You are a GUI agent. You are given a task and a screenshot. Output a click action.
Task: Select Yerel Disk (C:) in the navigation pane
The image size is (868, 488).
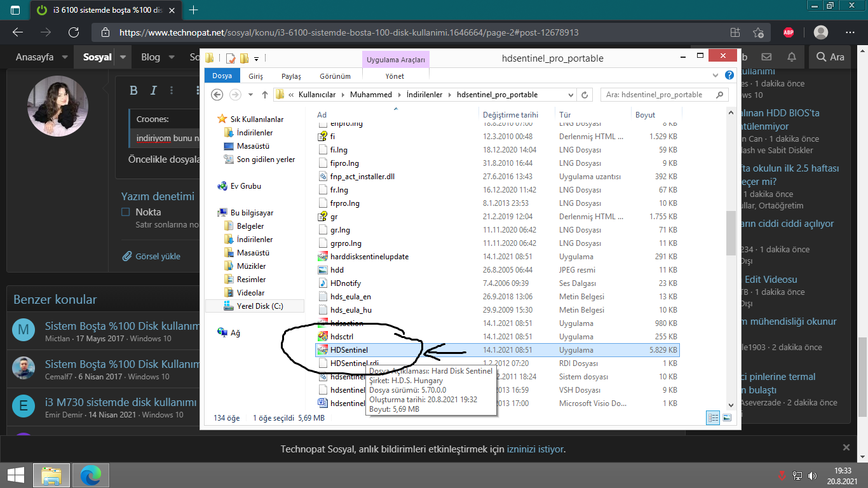pyautogui.click(x=254, y=306)
